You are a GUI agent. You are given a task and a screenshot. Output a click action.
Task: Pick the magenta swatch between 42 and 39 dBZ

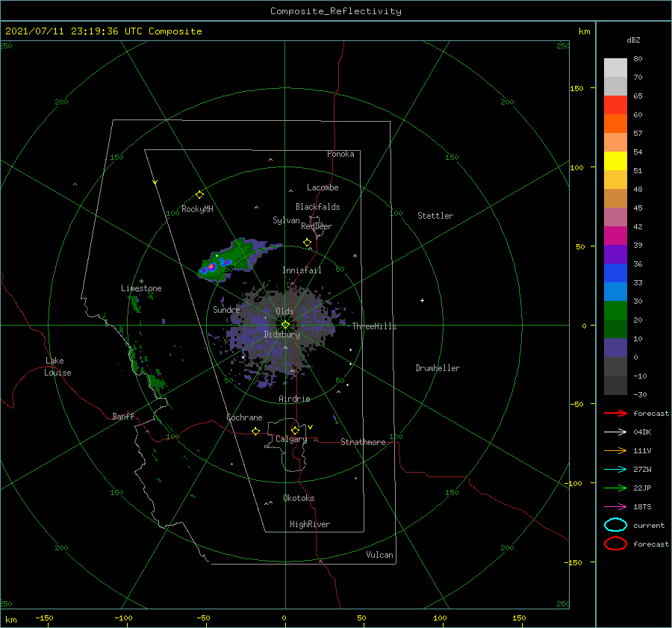615,236
